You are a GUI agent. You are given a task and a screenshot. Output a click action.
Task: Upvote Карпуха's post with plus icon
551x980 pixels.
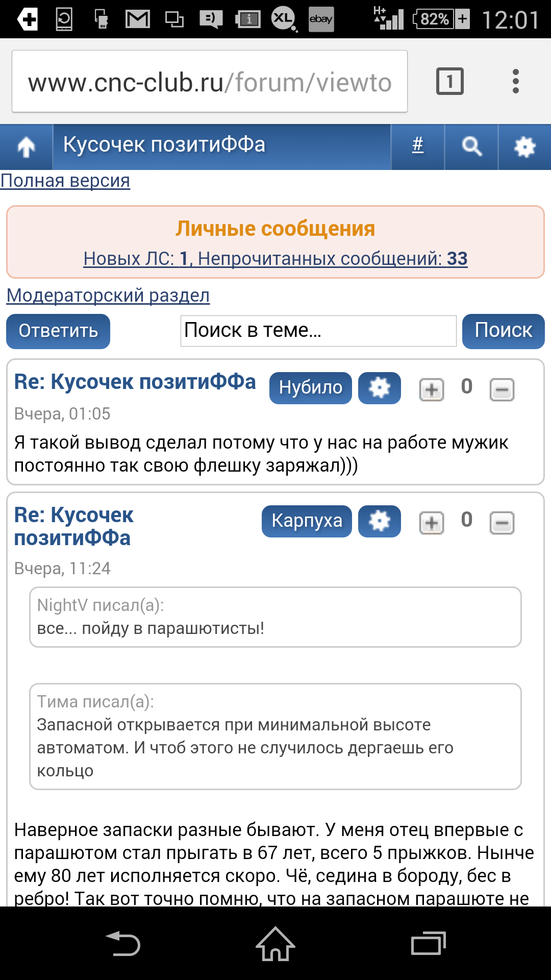pos(432,523)
